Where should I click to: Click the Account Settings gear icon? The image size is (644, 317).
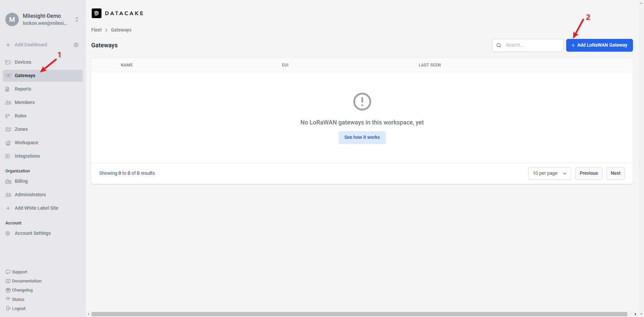8,233
